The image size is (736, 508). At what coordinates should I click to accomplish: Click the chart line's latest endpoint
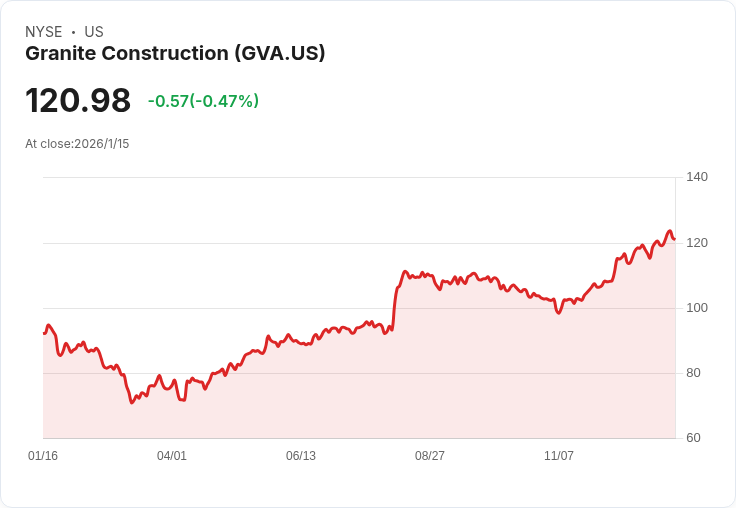coord(674,239)
